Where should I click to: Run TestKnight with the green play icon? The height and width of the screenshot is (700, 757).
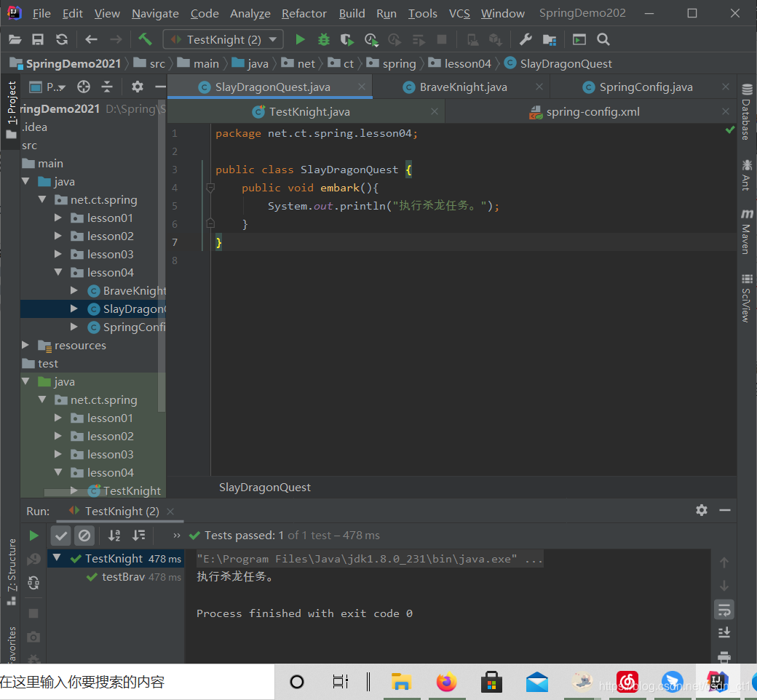[301, 39]
